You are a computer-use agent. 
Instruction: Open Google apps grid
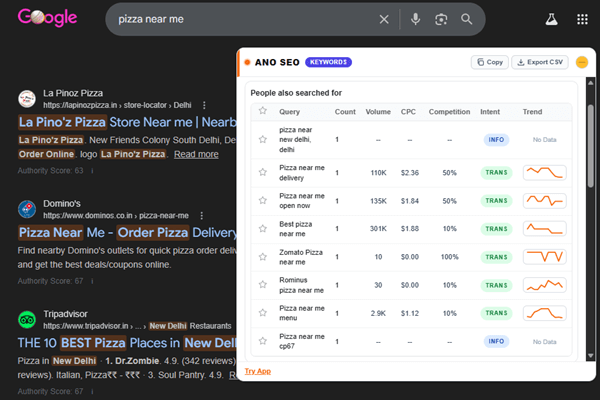[582, 19]
